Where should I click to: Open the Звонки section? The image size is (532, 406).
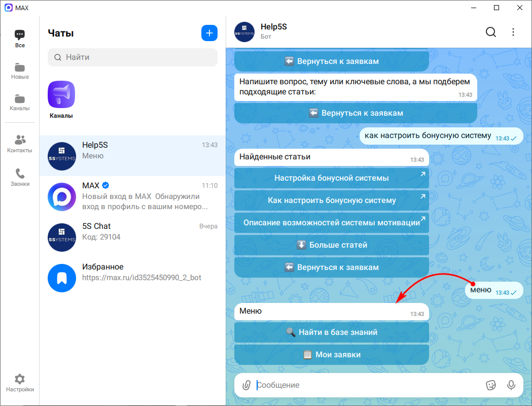tap(20, 178)
